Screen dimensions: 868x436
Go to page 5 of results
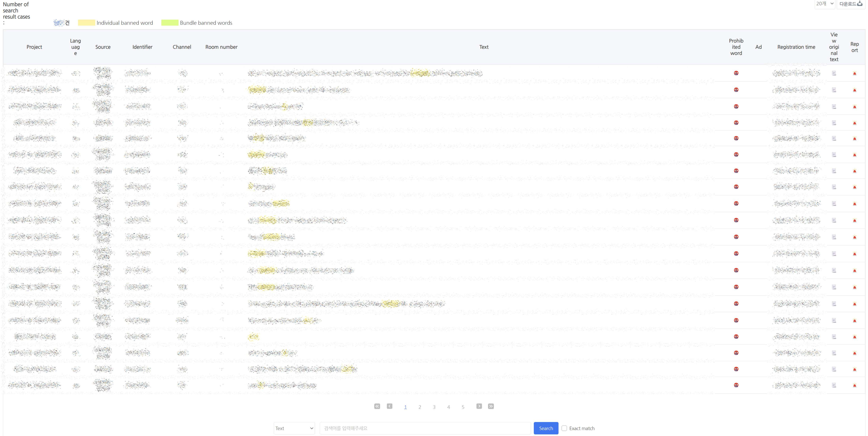[x=463, y=407]
